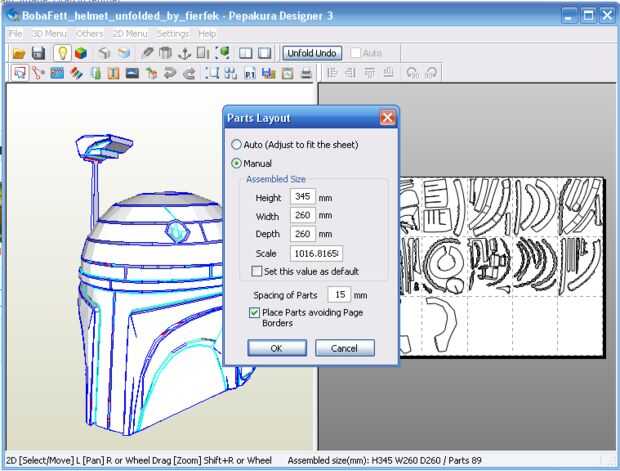The width and height of the screenshot is (620, 471).
Task: Click the gray 3D shape icon
Action: pos(104,53)
